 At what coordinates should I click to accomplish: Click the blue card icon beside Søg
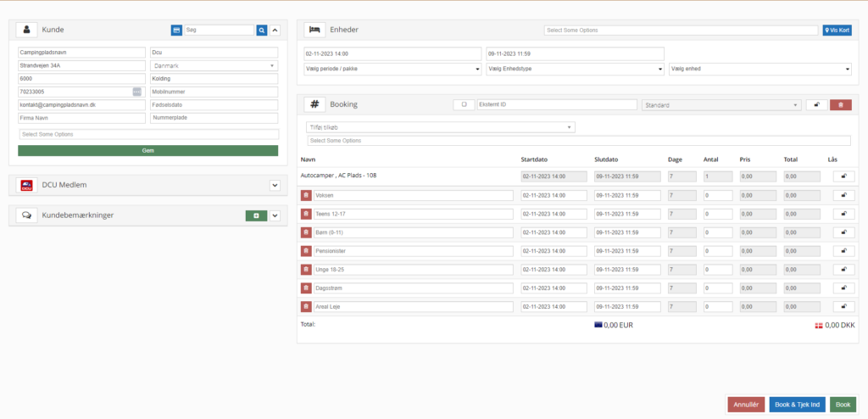point(176,30)
